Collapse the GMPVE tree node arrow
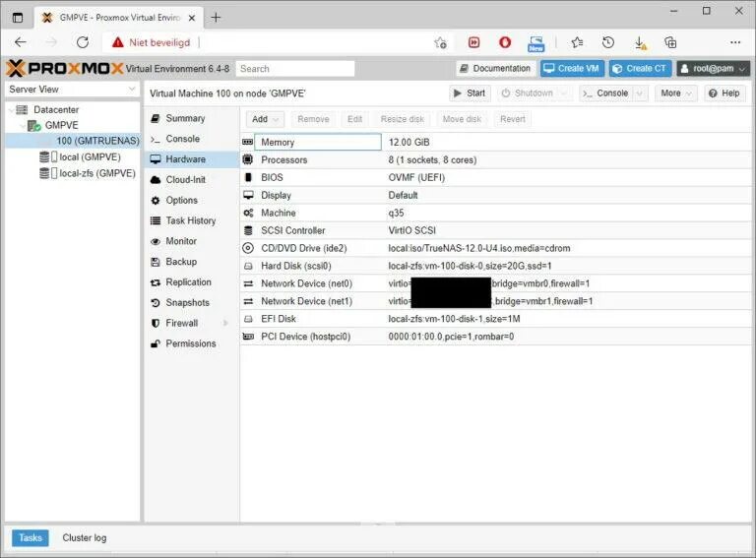The image size is (756, 558). pyautogui.click(x=23, y=126)
